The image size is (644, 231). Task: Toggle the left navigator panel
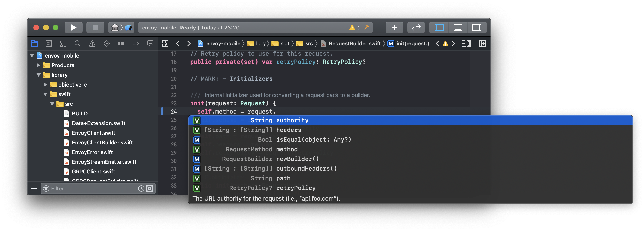[439, 28]
